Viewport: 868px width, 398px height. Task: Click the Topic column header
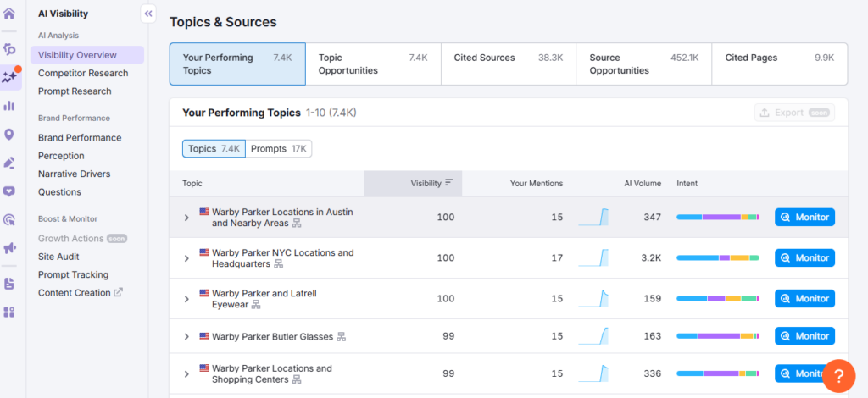pos(192,184)
